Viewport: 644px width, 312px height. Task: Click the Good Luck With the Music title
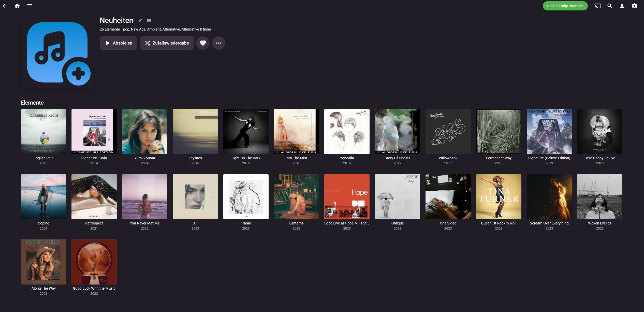coord(94,288)
